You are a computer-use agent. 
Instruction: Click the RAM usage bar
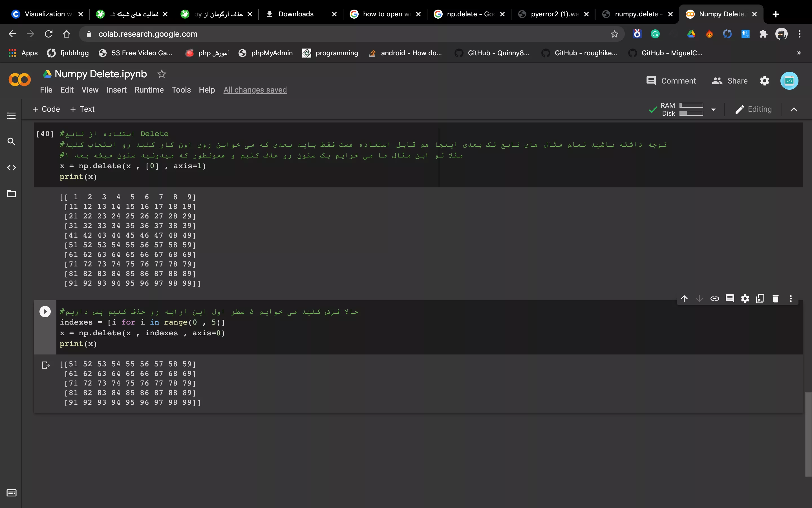[691, 106]
